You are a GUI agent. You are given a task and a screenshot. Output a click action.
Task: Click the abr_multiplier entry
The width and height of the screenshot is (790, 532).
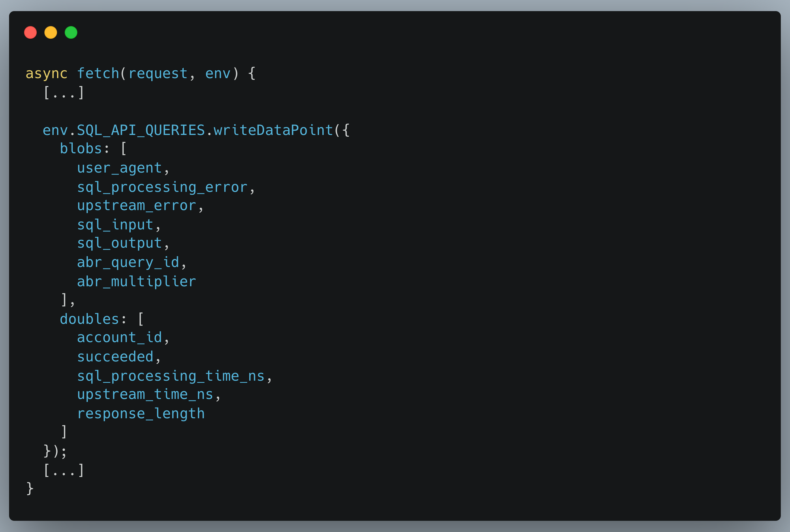(136, 282)
